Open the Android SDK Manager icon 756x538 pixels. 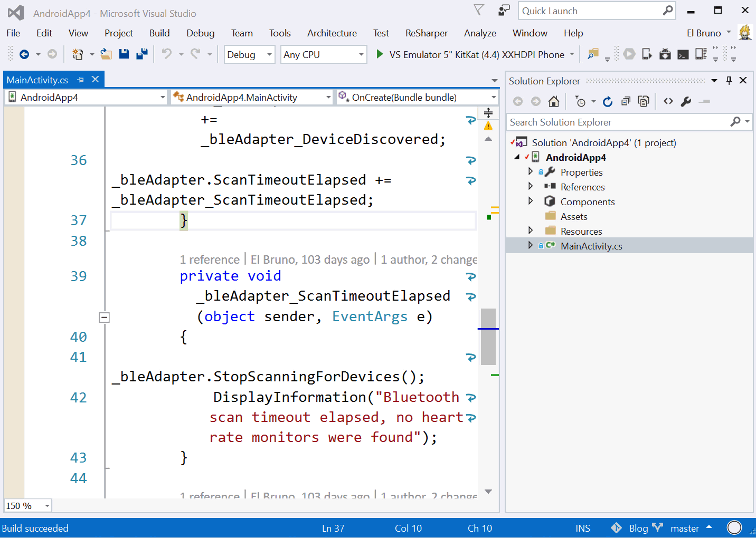[665, 54]
